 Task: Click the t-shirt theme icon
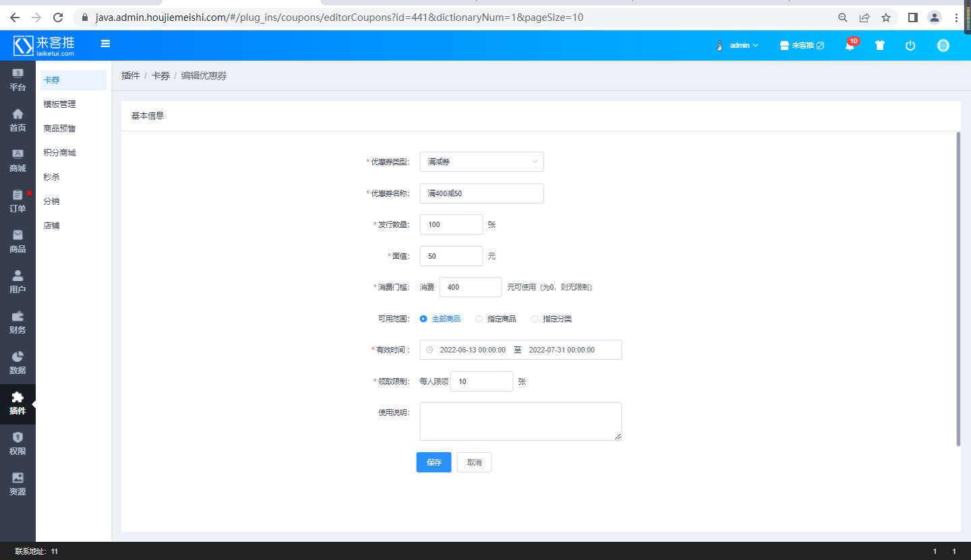[x=880, y=45]
